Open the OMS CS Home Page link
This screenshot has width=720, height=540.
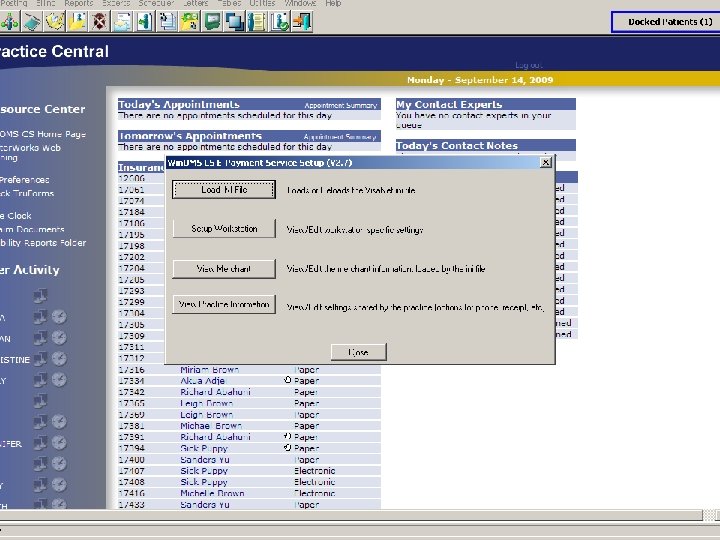click(x=43, y=134)
